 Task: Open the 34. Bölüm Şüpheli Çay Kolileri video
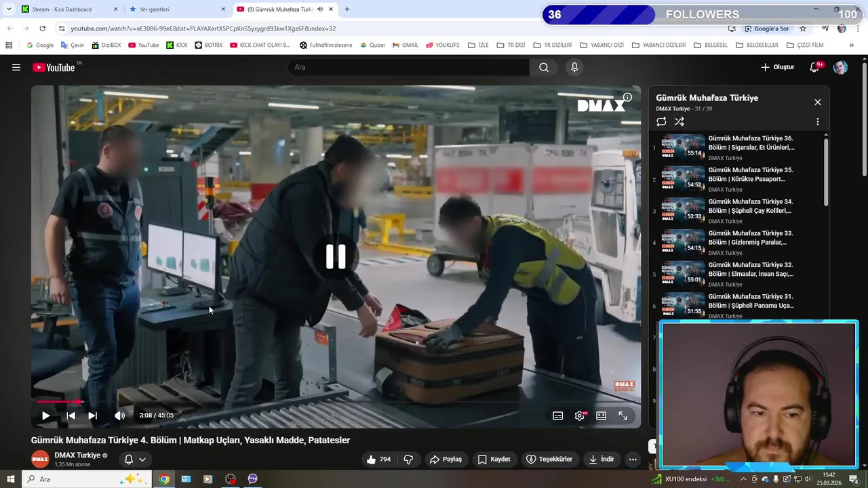click(x=738, y=211)
